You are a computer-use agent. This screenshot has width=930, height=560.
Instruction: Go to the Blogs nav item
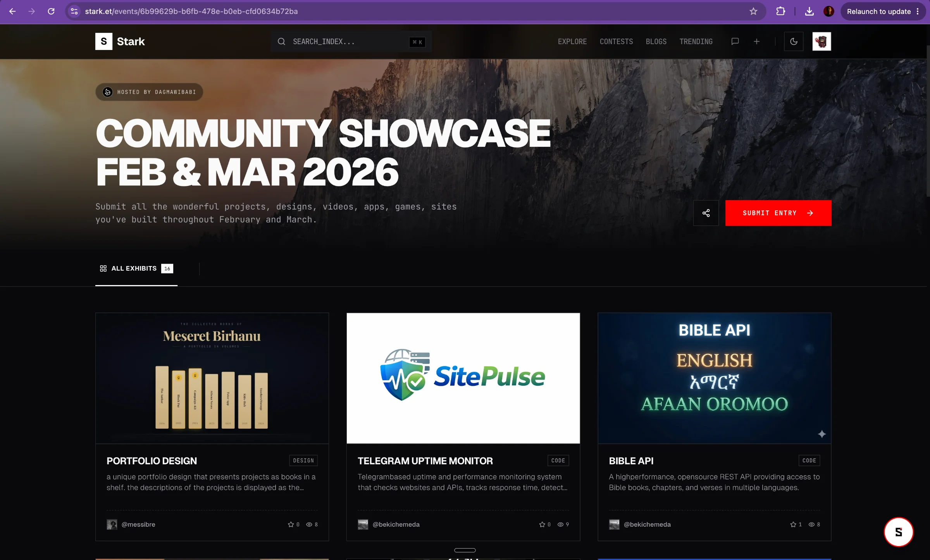click(x=656, y=41)
